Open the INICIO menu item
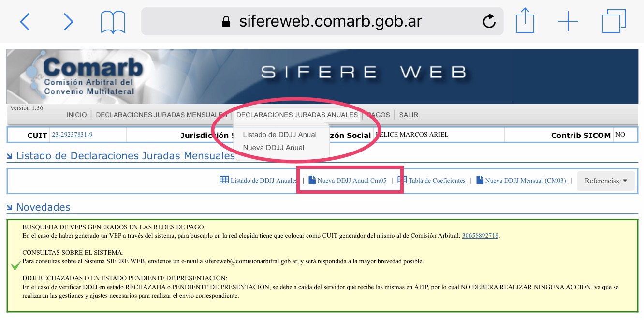 tap(77, 115)
